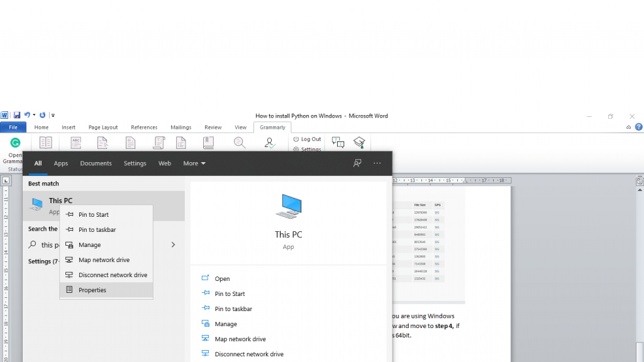Click the closed book icon in Grammarly ribbon

click(209, 143)
